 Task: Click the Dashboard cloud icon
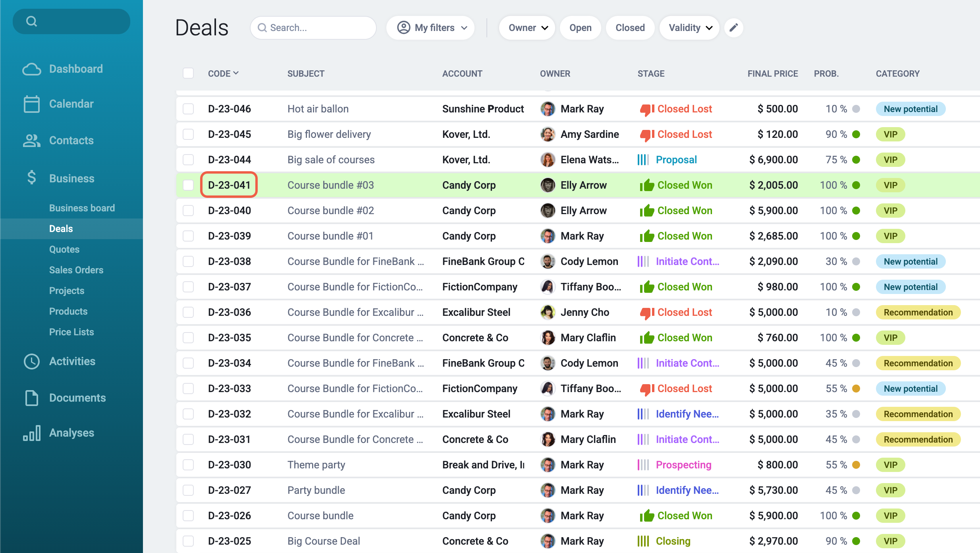click(31, 69)
